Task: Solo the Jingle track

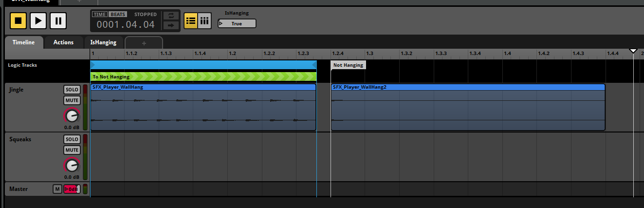Action: 72,90
